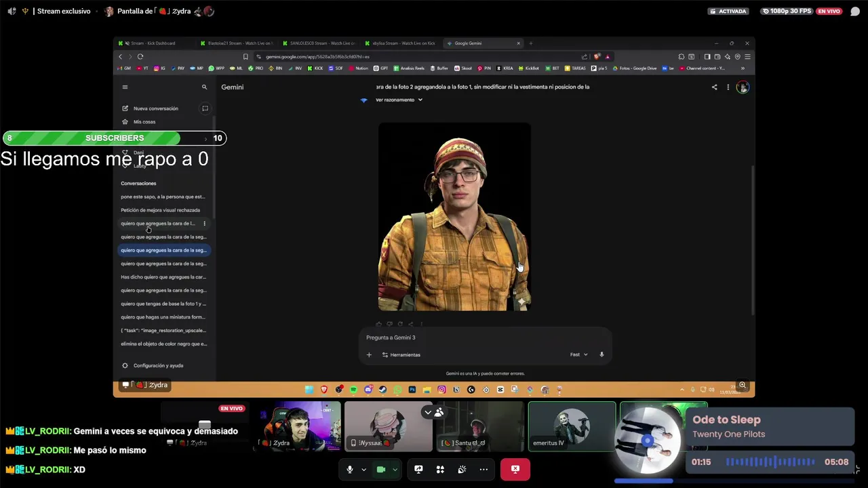Select the Google Gemini browser tab
The image size is (868, 488).
(x=483, y=43)
